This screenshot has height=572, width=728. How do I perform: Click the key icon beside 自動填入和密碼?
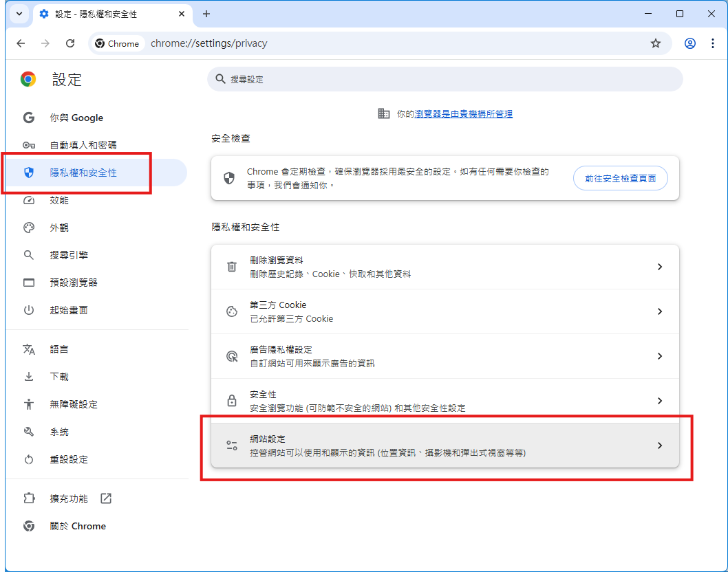29,145
